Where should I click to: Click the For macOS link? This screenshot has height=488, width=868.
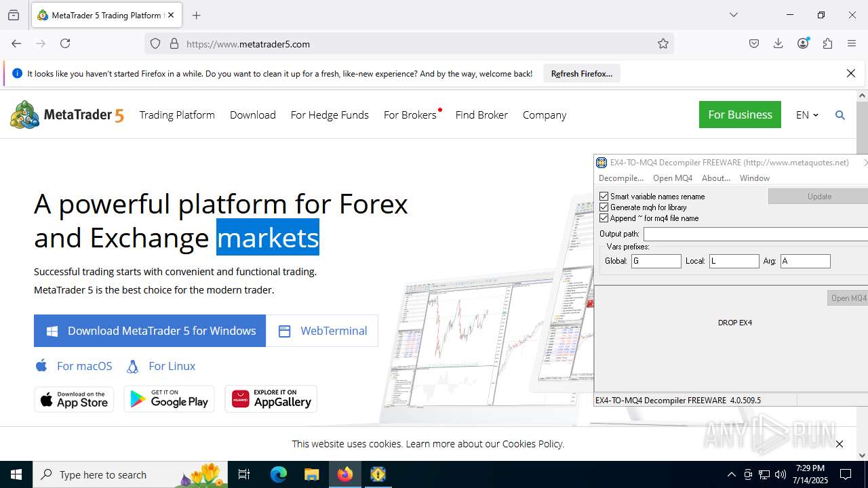pyautogui.click(x=74, y=366)
